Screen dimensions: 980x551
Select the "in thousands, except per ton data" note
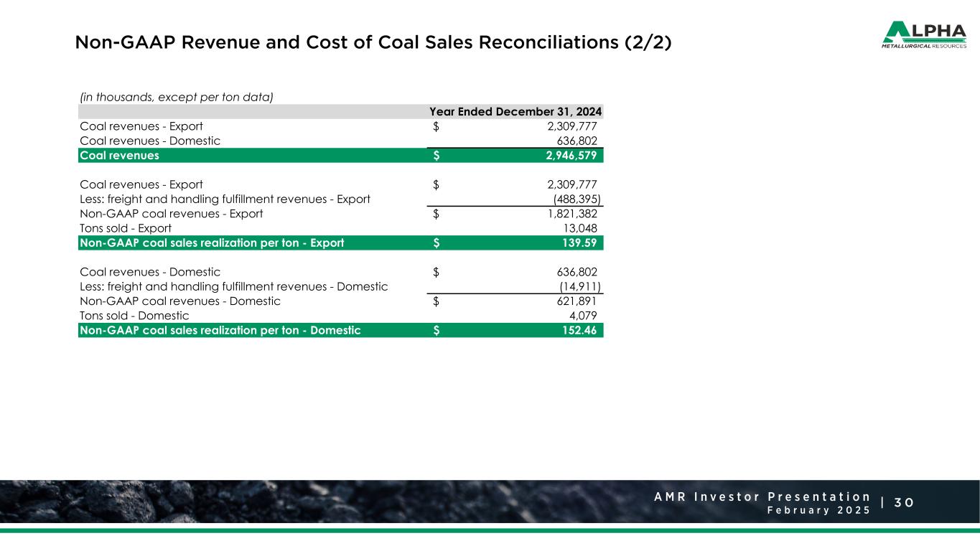click(x=177, y=97)
